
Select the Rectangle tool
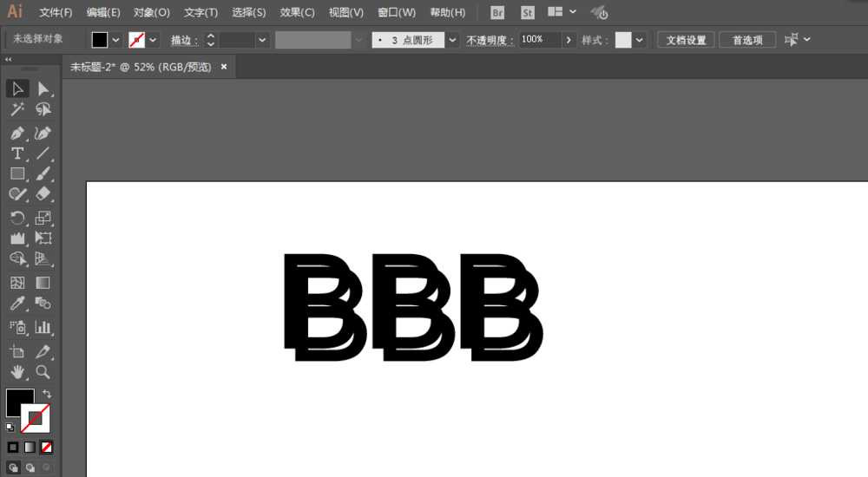click(x=17, y=174)
